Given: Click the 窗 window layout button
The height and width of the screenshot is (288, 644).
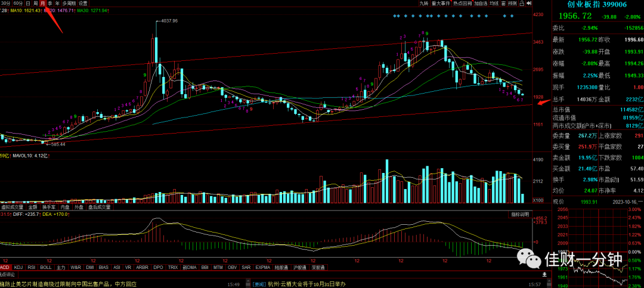Looking at the screenshot, I should 503,4.
